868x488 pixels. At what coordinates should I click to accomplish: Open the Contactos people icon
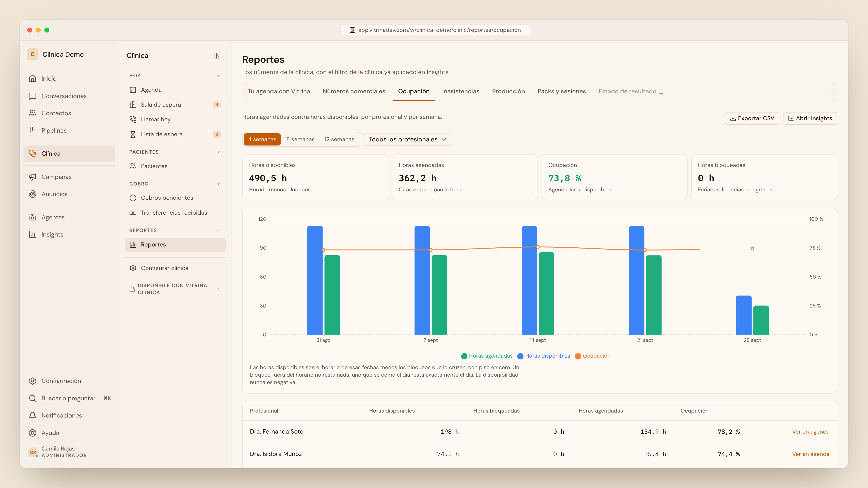(x=32, y=113)
